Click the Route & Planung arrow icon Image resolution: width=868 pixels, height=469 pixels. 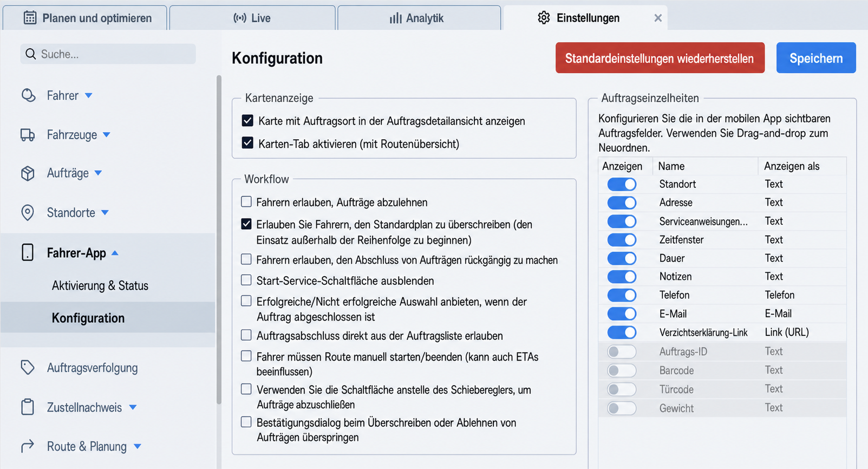click(28, 446)
